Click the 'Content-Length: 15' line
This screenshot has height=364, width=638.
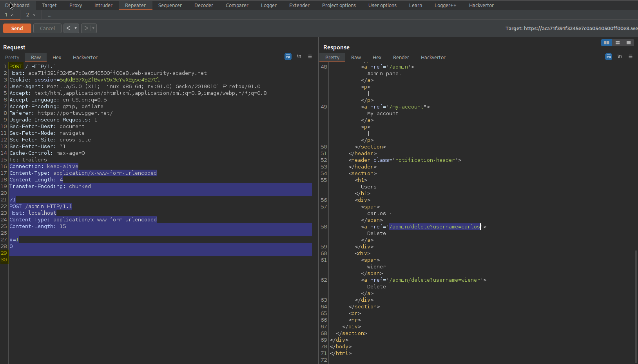(38, 226)
